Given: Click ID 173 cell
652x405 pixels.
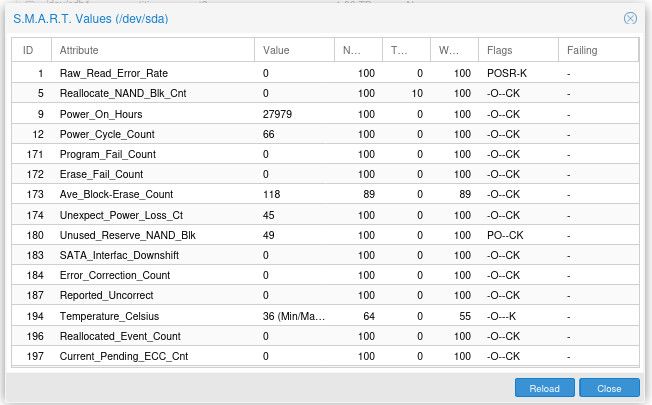Looking at the screenshot, I should coord(35,194).
